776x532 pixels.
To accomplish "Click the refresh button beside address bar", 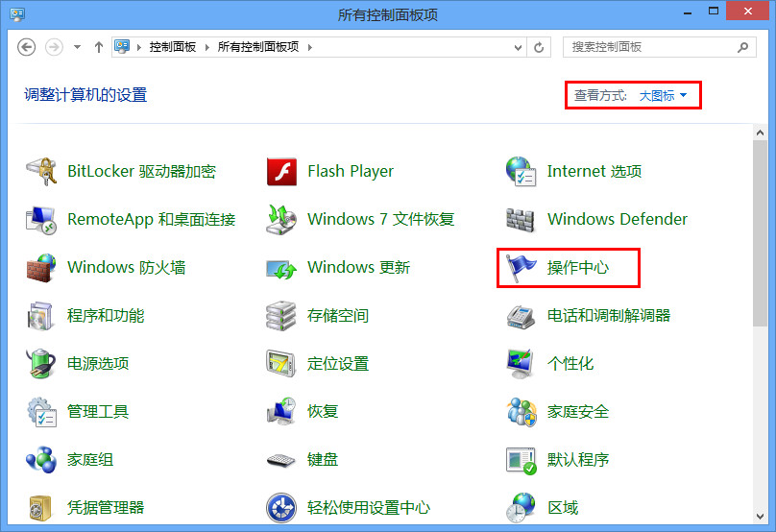I will (540, 47).
